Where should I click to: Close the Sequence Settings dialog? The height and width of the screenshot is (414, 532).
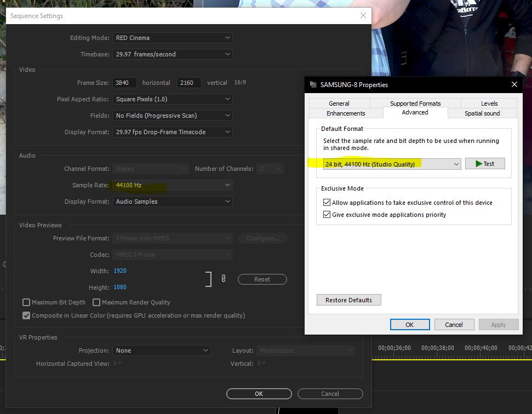[x=363, y=15]
